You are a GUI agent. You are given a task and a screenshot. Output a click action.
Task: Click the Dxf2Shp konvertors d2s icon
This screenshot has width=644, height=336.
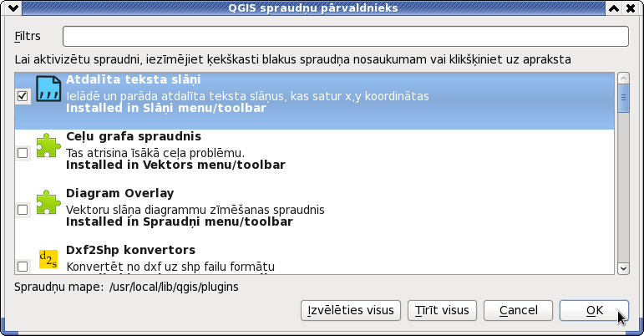point(48,259)
